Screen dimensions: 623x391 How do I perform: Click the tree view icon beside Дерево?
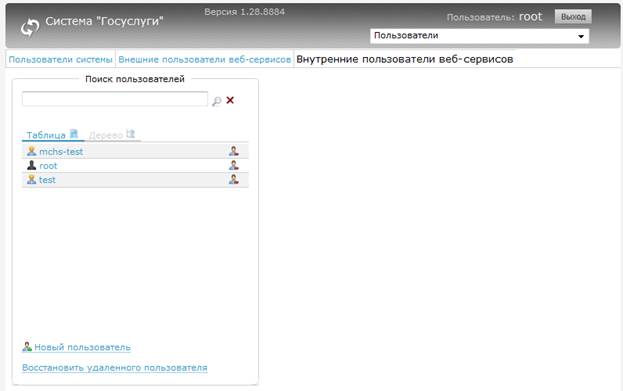point(131,134)
